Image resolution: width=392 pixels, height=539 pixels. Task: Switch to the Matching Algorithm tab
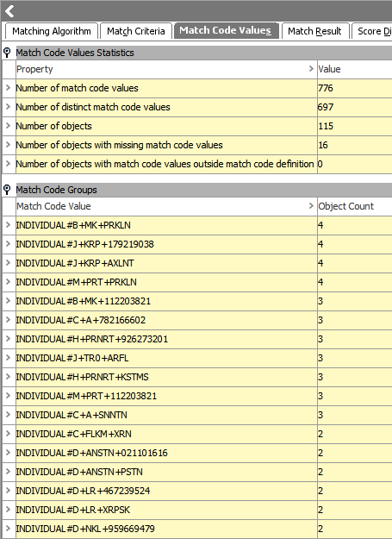(x=52, y=31)
